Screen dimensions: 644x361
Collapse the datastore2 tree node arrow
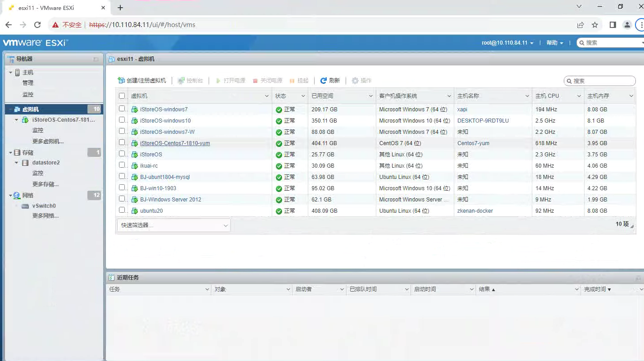click(x=17, y=163)
